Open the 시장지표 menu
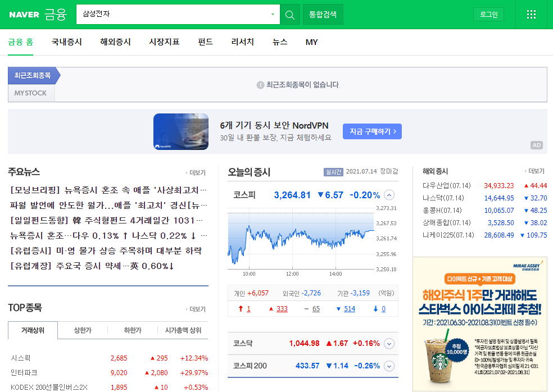 pyautogui.click(x=164, y=42)
